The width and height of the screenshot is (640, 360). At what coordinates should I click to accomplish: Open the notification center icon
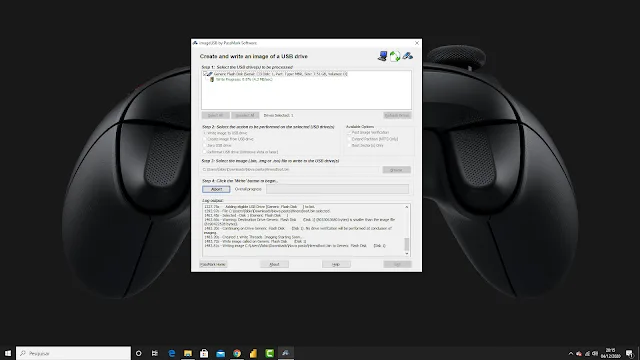point(630,353)
